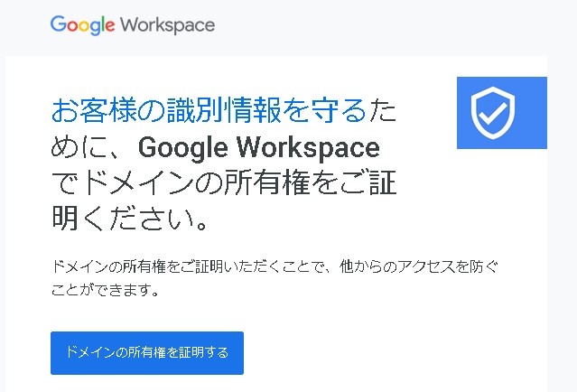Click the shield checkmark icon
This screenshot has width=577, height=392.
(x=495, y=111)
